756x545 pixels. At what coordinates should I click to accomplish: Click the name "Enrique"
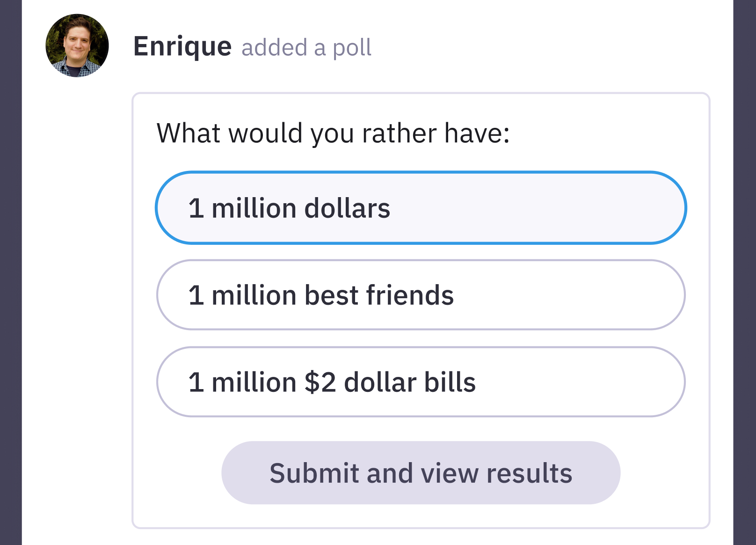pos(182,45)
